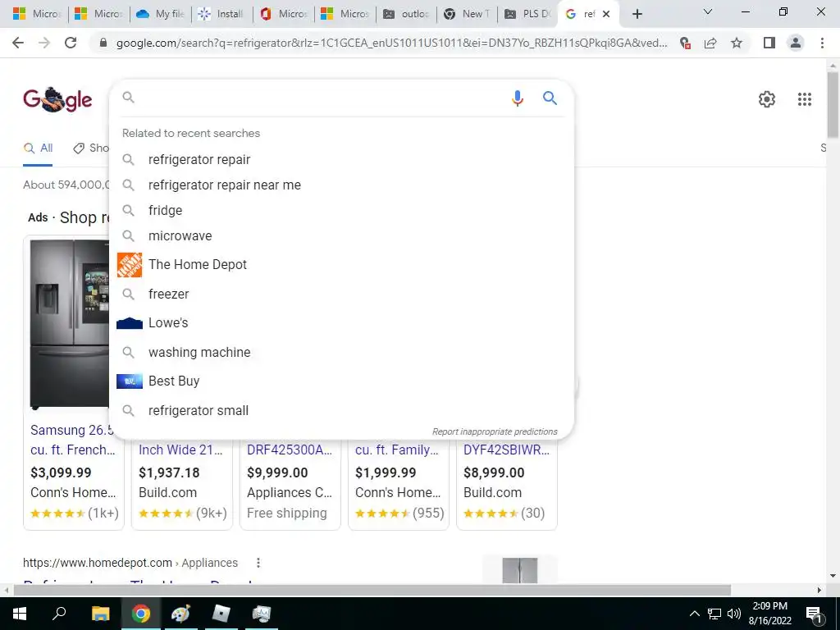Click the $9,999.00 price text
Screen dimensions: 840x630
coord(277,472)
